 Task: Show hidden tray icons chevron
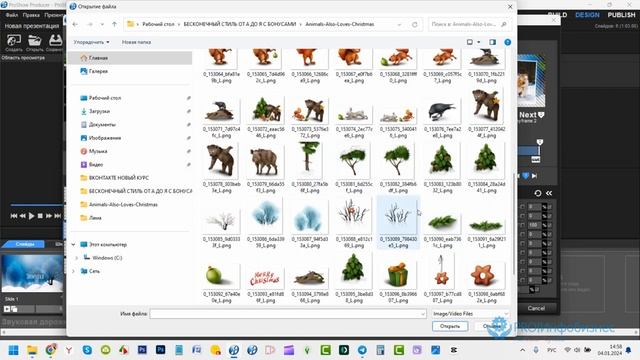[522, 350]
